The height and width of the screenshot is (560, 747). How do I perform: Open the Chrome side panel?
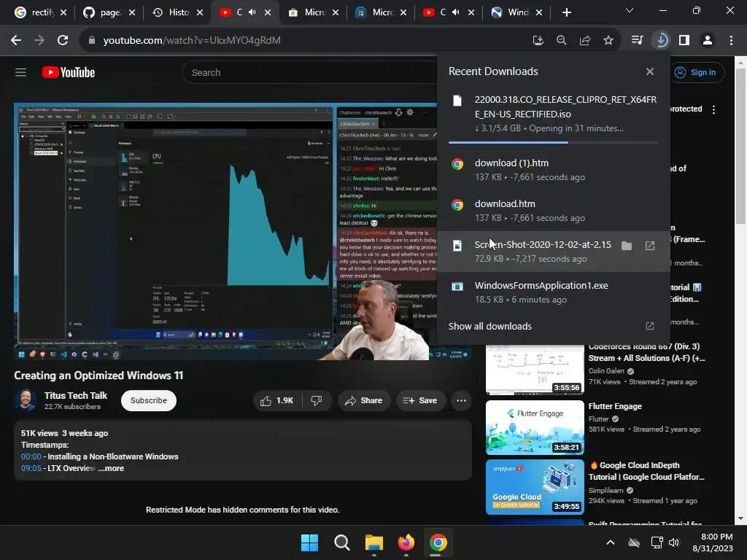click(684, 41)
